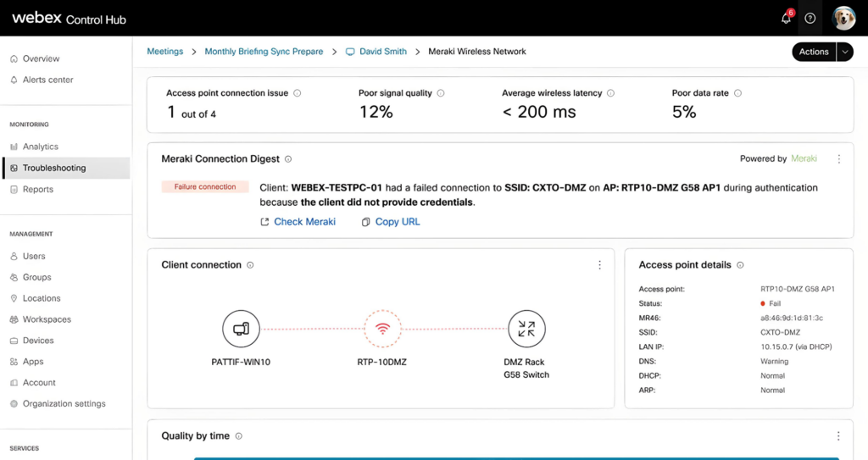The image size is (868, 460).
Task: Click the Account icon in sidebar
Action: pyautogui.click(x=14, y=383)
